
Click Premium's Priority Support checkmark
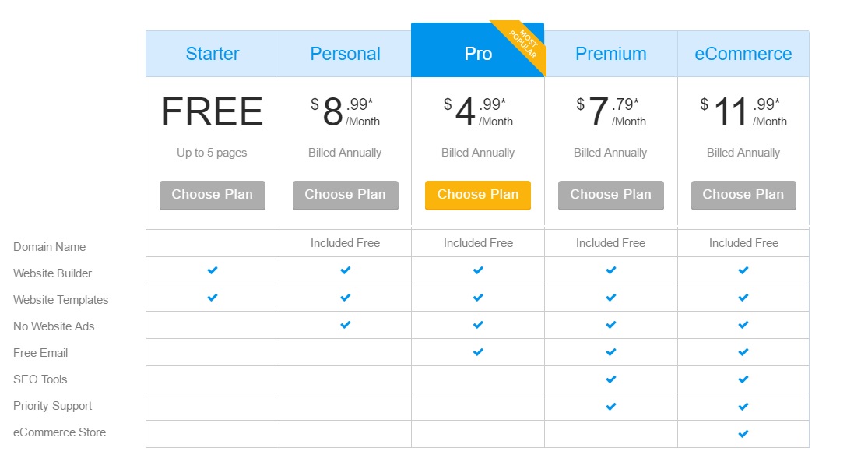coord(610,407)
